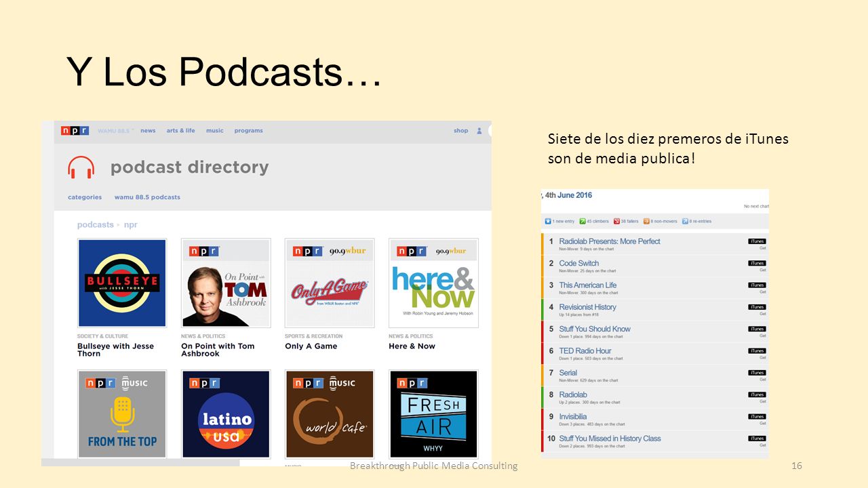Click iTunes badge for Radiolab Presents: More Perfect
Image resolution: width=868 pixels, height=488 pixels.
pyautogui.click(x=757, y=241)
